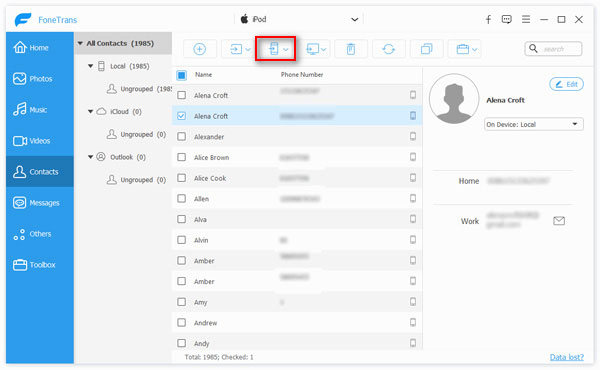
Task: Click the contact search field
Action: [x=553, y=49]
